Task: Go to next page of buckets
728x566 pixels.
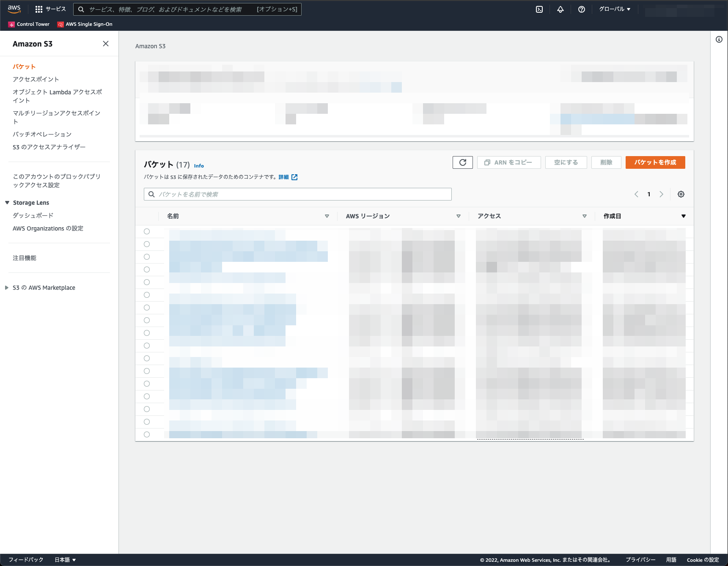Action: (x=662, y=194)
